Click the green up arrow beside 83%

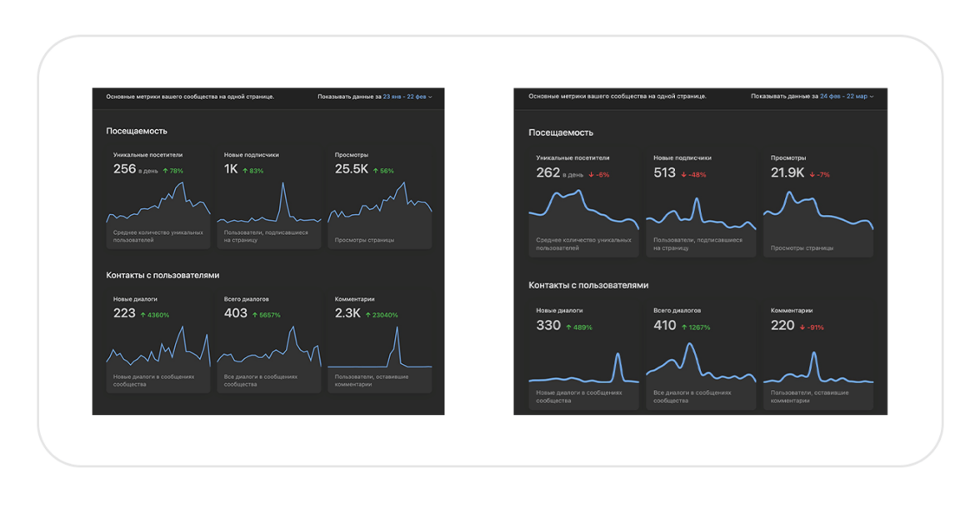[245, 171]
